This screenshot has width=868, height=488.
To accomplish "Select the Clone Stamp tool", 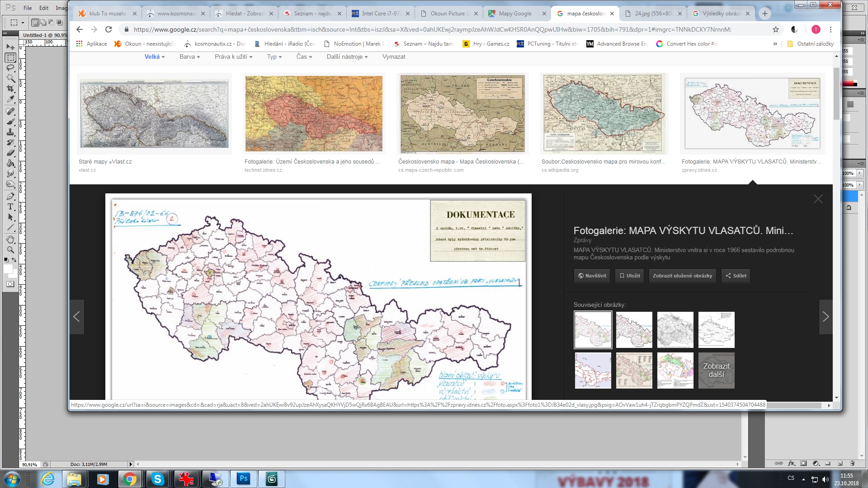I will [10, 132].
